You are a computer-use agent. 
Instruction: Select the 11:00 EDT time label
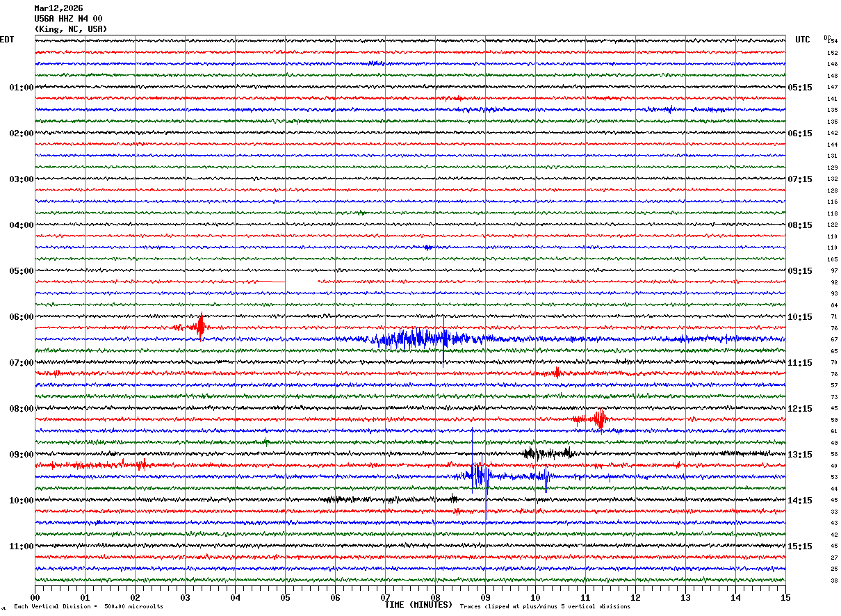pos(21,546)
